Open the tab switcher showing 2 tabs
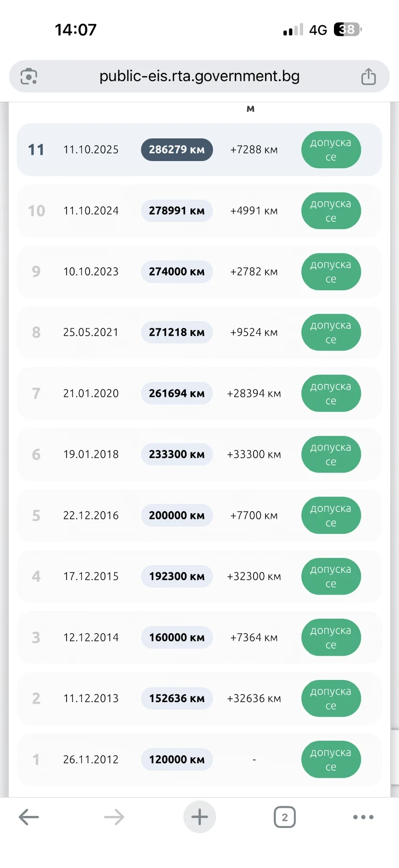 [285, 817]
